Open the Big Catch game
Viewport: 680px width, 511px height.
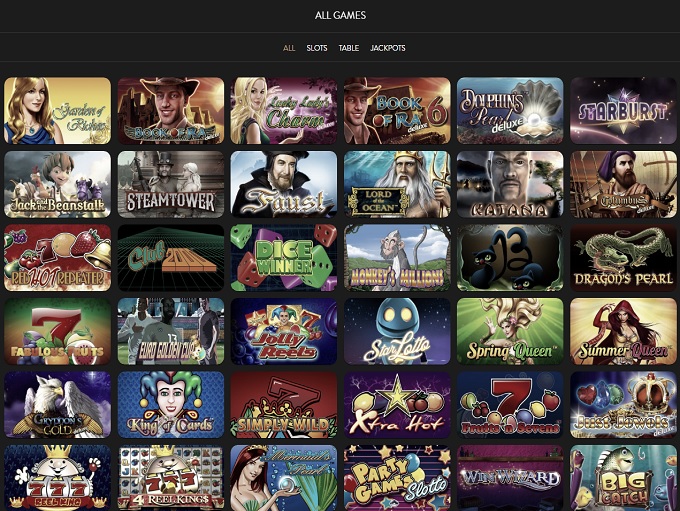[x=623, y=478]
